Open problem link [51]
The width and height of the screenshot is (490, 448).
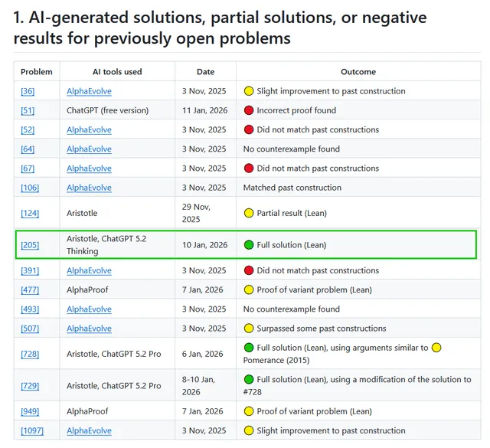(x=28, y=110)
